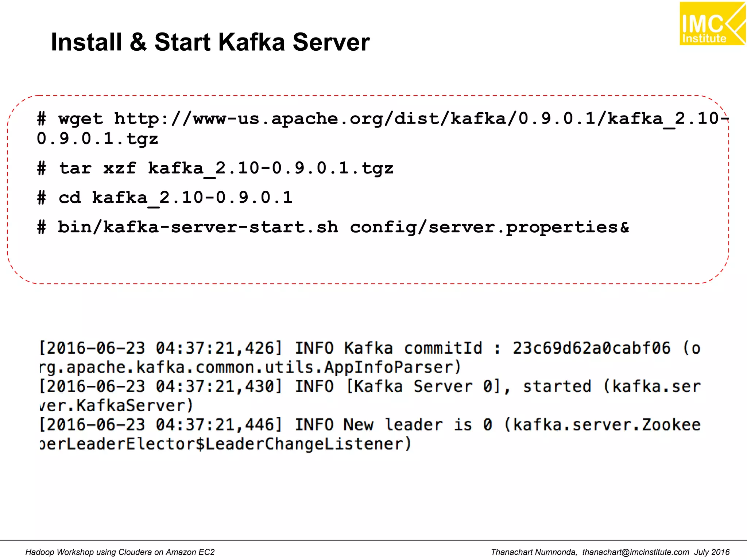Viewport: 747px width, 560px height.
Task: Click the wget http://www-us.apache.org command line
Action: tap(383, 119)
